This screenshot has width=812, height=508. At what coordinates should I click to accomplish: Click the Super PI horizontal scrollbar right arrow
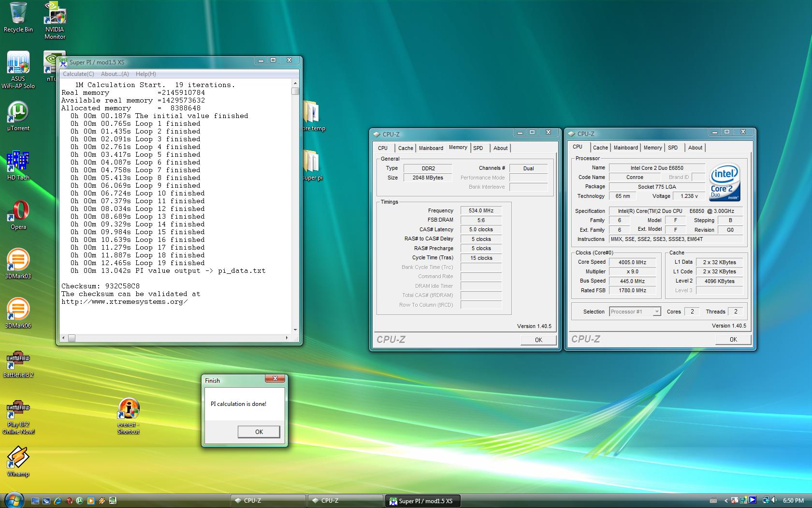pyautogui.click(x=287, y=338)
